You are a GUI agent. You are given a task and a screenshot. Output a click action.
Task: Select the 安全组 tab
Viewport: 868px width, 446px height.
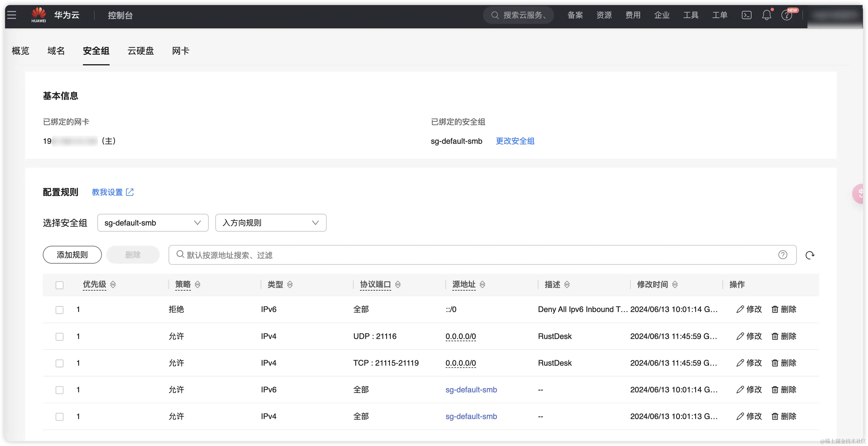click(96, 51)
